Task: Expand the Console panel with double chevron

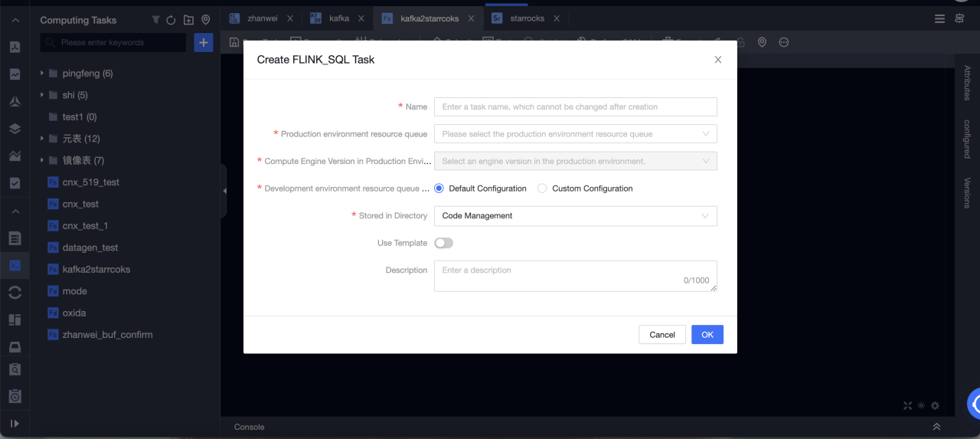Action: click(936, 427)
